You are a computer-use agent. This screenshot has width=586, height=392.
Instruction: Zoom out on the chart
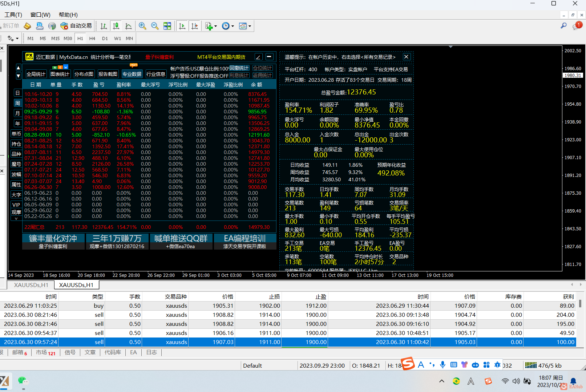pyautogui.click(x=155, y=26)
